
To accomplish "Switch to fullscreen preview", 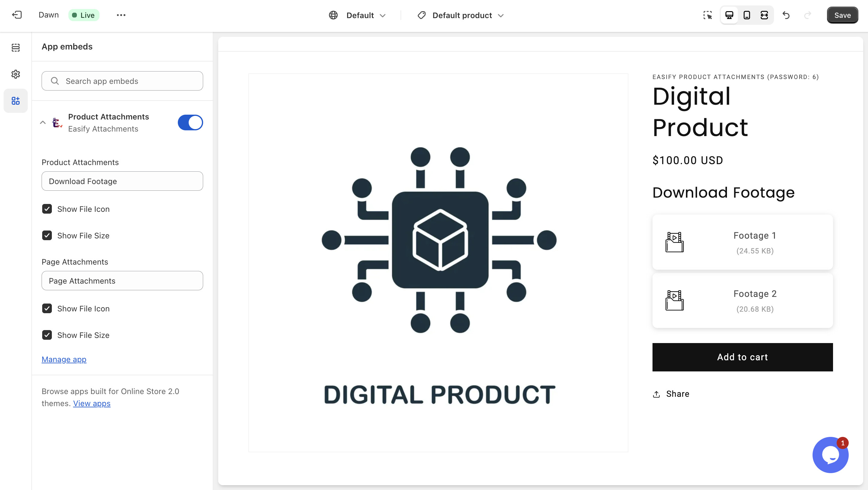I will pos(764,15).
